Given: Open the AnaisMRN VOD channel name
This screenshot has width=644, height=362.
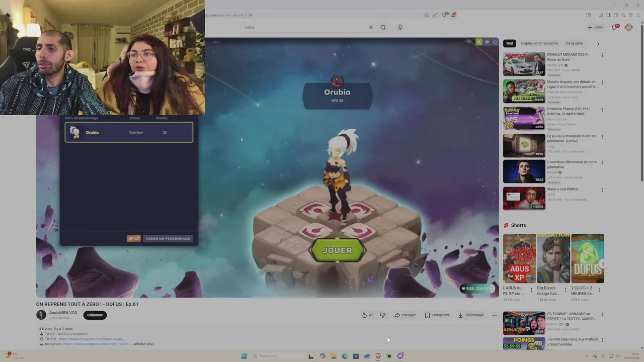Looking at the screenshot, I should coord(63,313).
